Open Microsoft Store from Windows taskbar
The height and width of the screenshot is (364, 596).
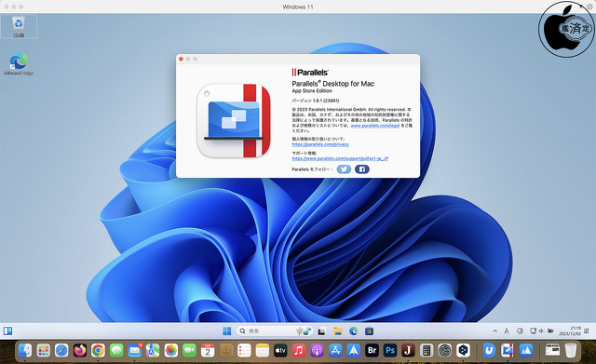[x=369, y=331]
